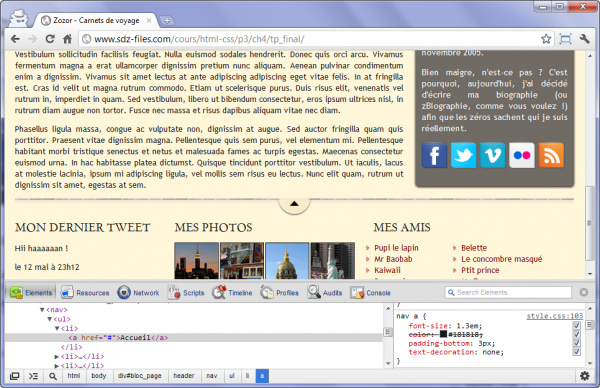Click the Search Elements field

pos(508,292)
